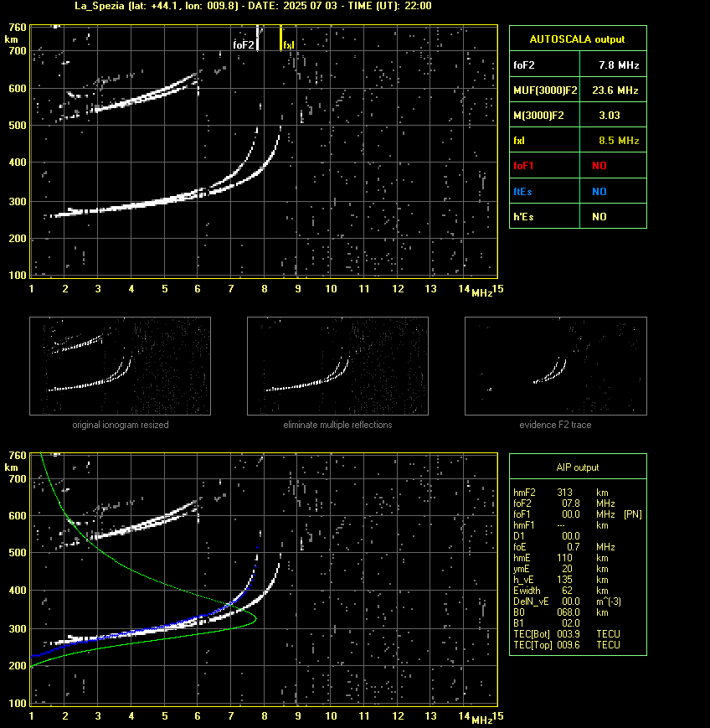
Task: Click the foE value '0.7' MHz
Action: pyautogui.click(x=573, y=547)
